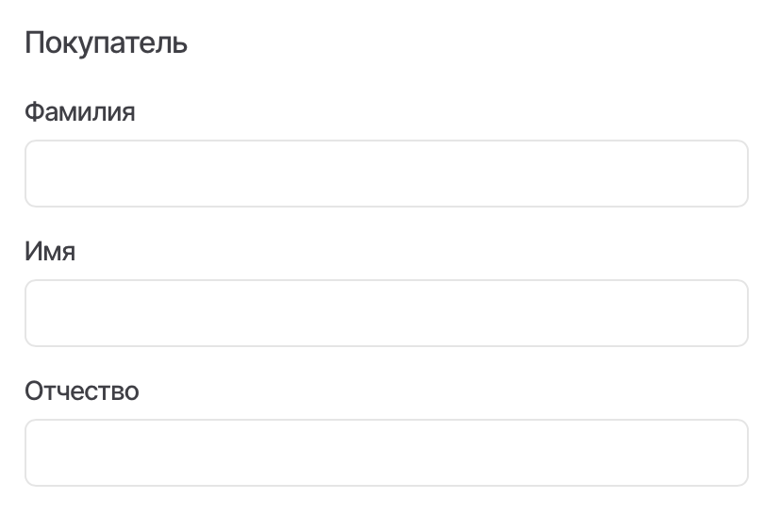
Task: Select the first field in Покупатель form
Action: click(x=387, y=174)
